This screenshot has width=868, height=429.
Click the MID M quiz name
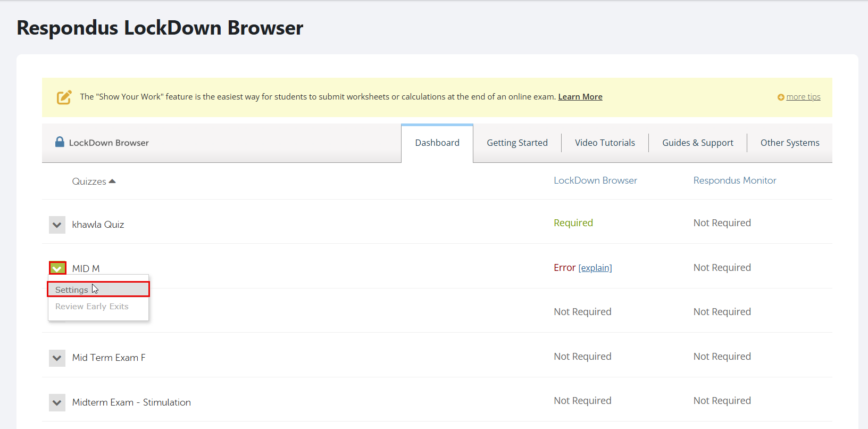click(x=86, y=269)
